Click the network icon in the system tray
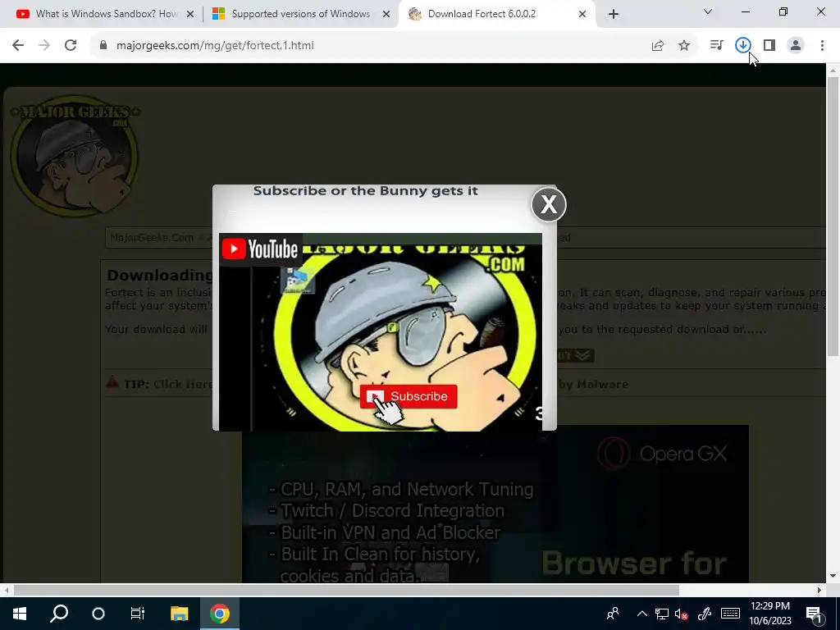This screenshot has width=840, height=630. [x=662, y=614]
